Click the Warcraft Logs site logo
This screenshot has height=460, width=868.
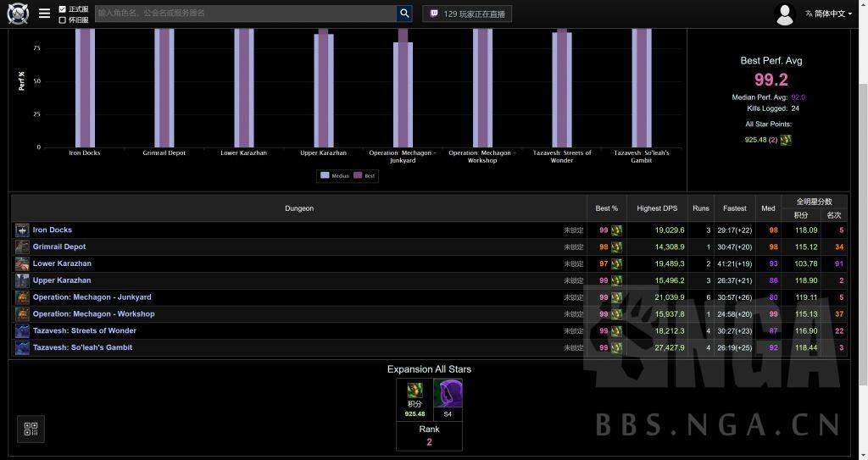[18, 14]
